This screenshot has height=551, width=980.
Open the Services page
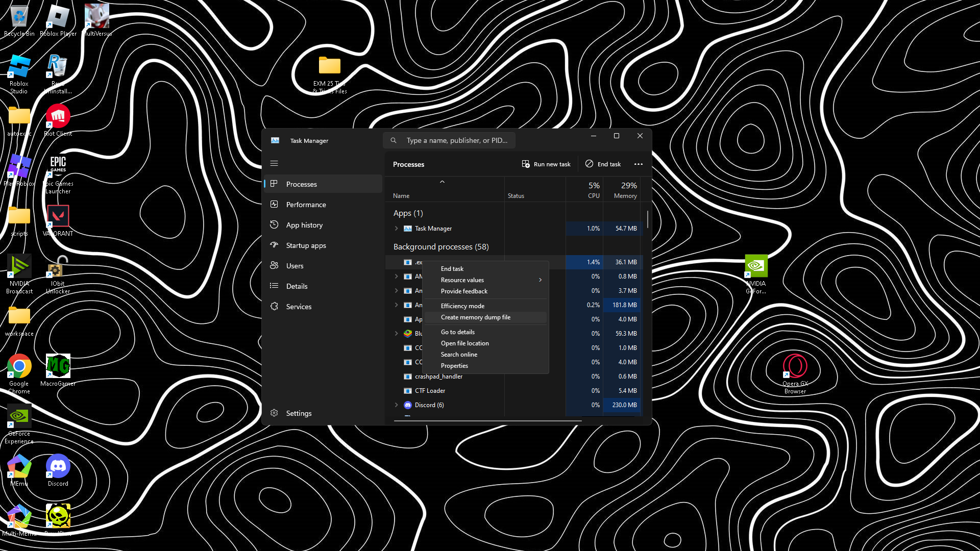click(299, 307)
